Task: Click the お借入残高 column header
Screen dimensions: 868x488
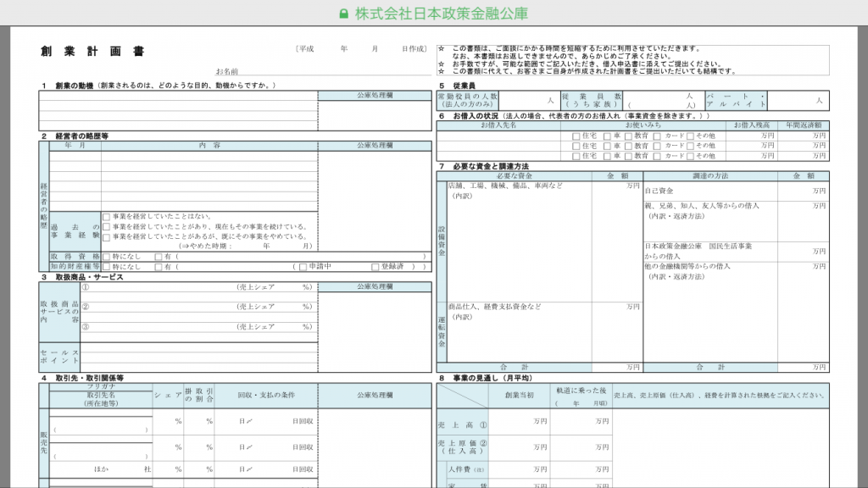Action: click(751, 125)
